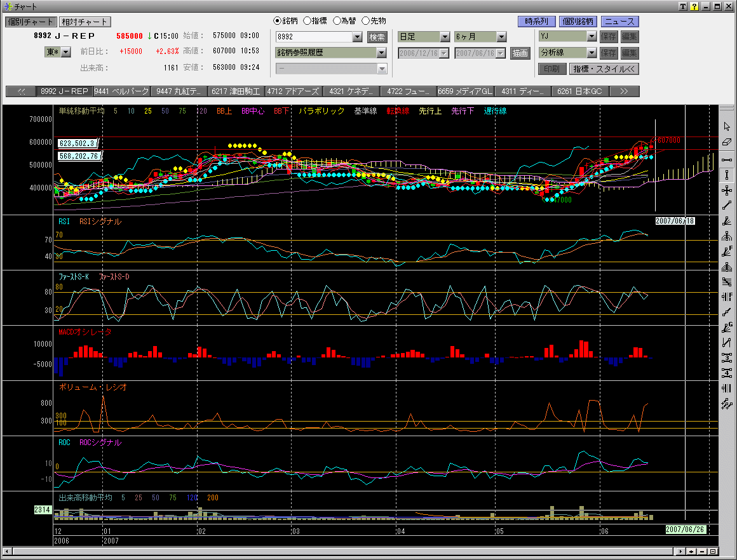Select the eraser tool in right toolbar

[727, 142]
